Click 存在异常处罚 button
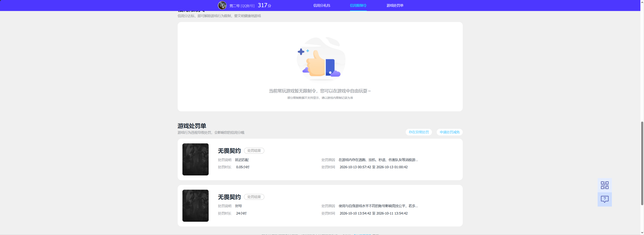644x235 pixels. coord(418,132)
